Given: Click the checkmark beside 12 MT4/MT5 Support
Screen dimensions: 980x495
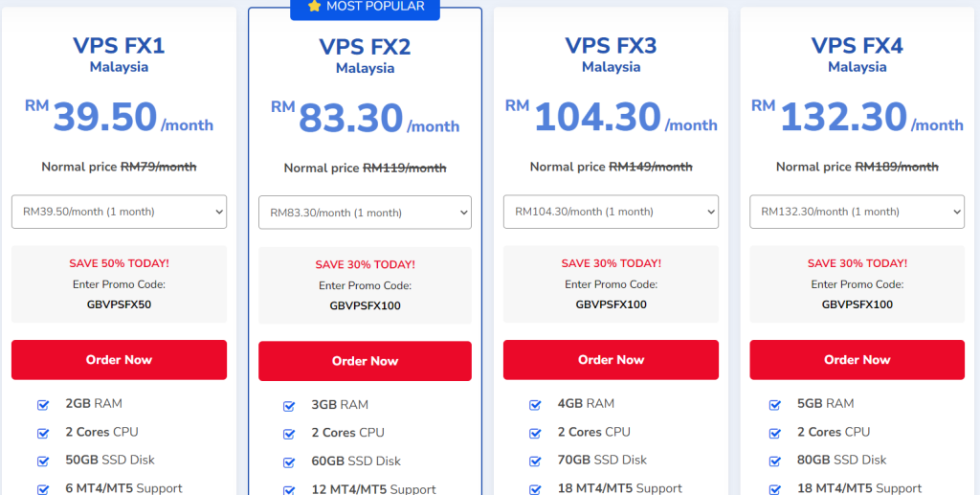Looking at the screenshot, I should [289, 489].
